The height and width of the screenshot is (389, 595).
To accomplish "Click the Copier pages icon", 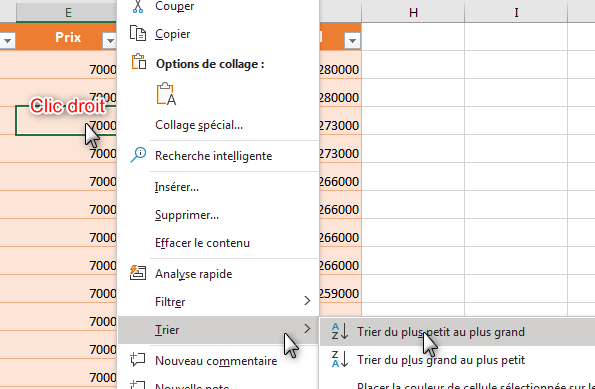I will [138, 33].
